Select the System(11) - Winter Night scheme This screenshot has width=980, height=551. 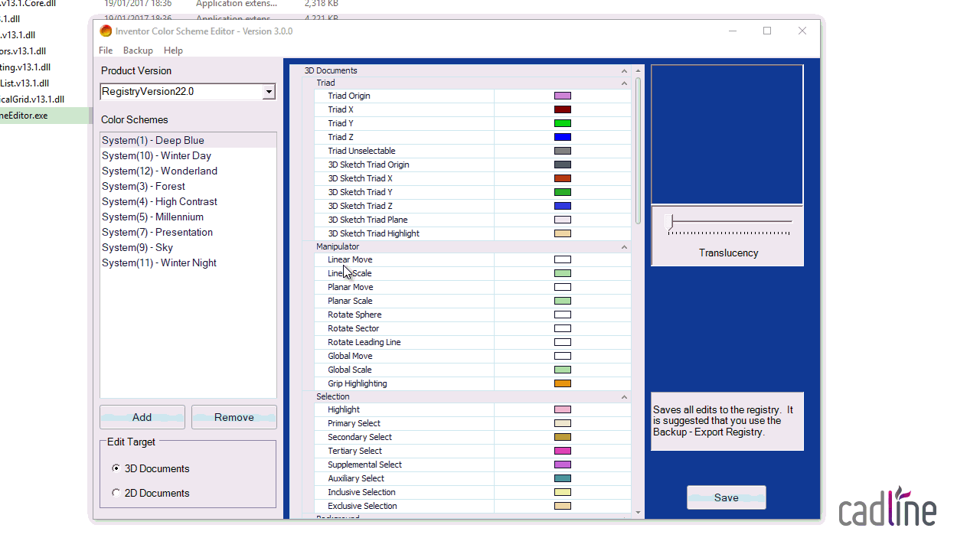[x=188, y=262]
